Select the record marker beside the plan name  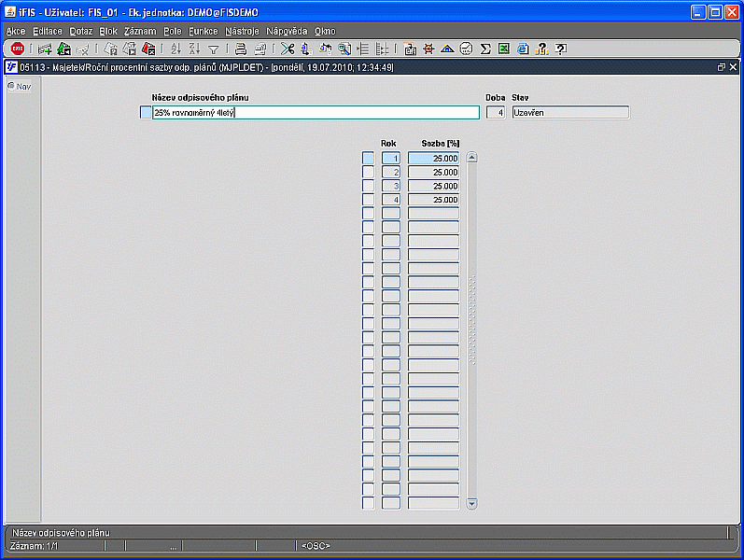(x=144, y=113)
